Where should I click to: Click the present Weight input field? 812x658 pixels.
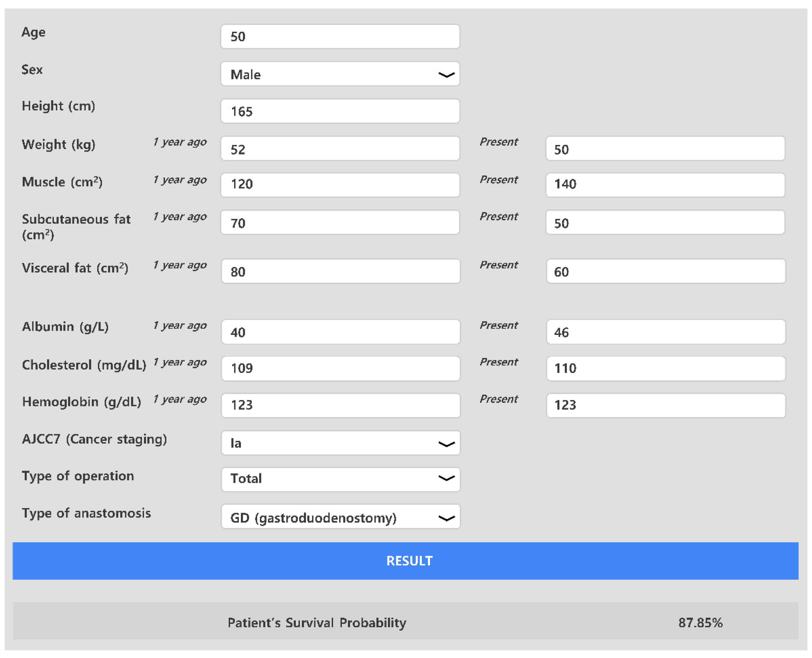665,149
